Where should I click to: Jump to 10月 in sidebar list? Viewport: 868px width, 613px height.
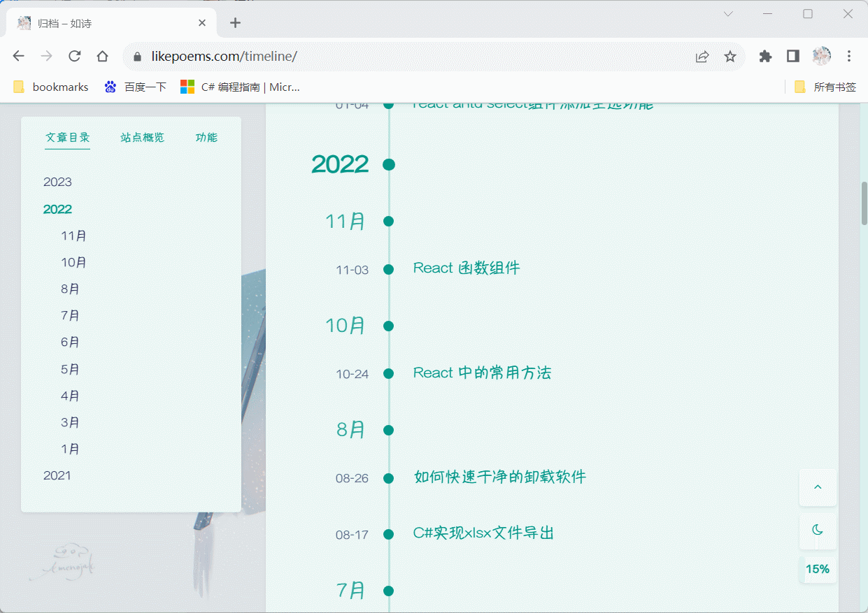coord(73,263)
